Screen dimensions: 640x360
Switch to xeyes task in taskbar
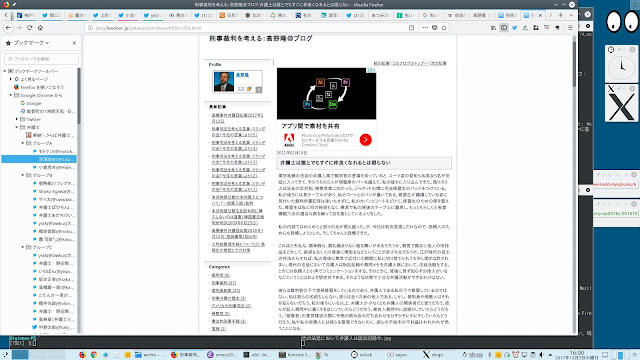click(397, 355)
